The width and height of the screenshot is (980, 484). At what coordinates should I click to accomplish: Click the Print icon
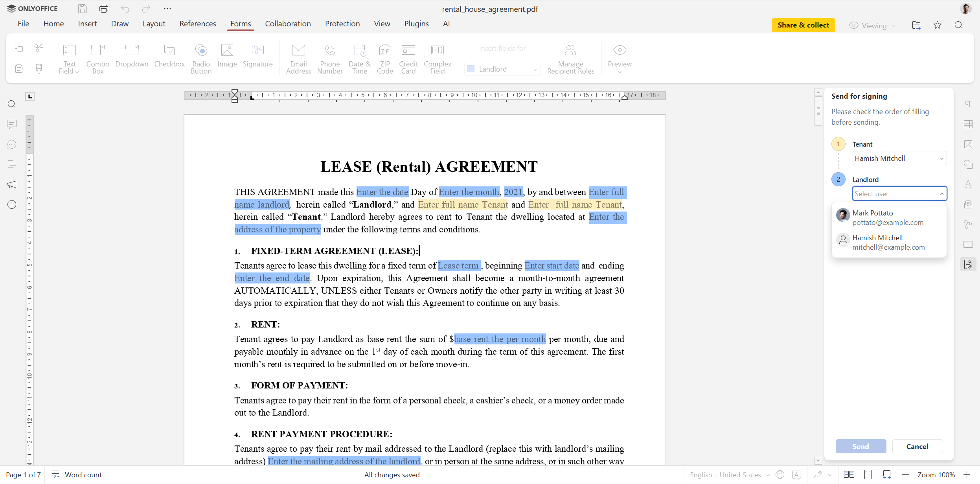(104, 9)
